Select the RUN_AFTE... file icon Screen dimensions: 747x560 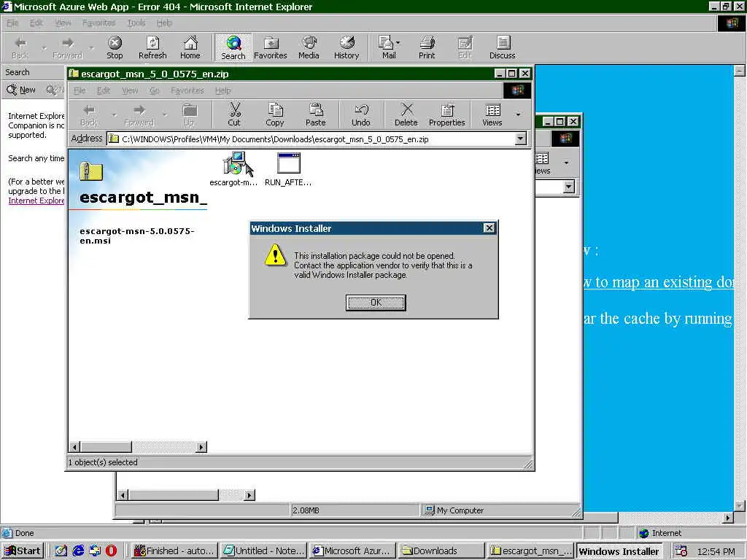[288, 169]
